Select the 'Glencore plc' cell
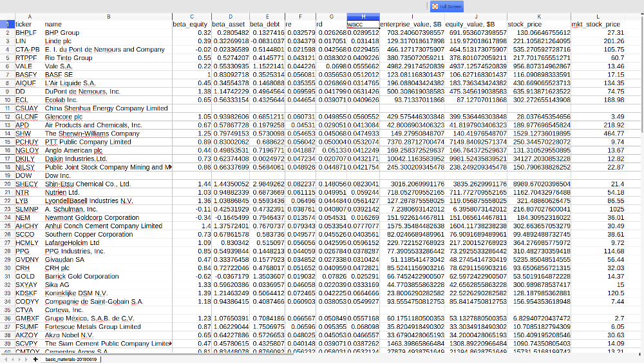Screen dimensions: 644x363 pos(108,117)
